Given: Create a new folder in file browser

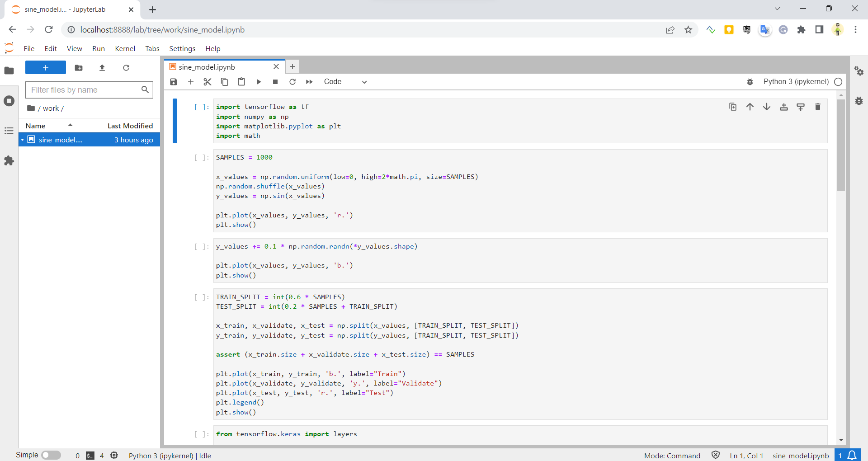Looking at the screenshot, I should tap(79, 68).
